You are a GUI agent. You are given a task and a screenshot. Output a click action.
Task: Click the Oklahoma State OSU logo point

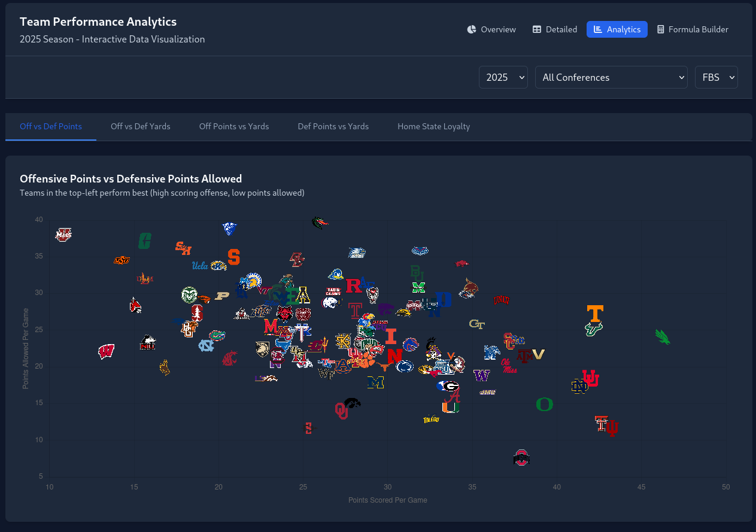coord(122,260)
